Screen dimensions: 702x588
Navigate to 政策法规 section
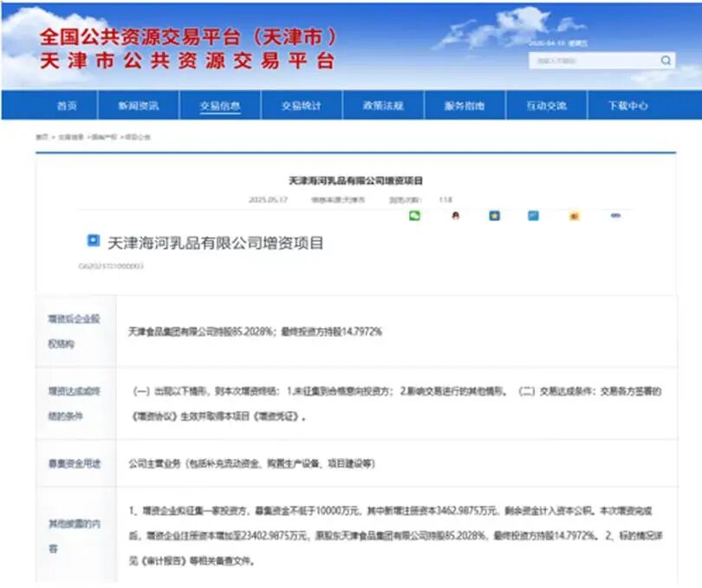click(x=383, y=106)
